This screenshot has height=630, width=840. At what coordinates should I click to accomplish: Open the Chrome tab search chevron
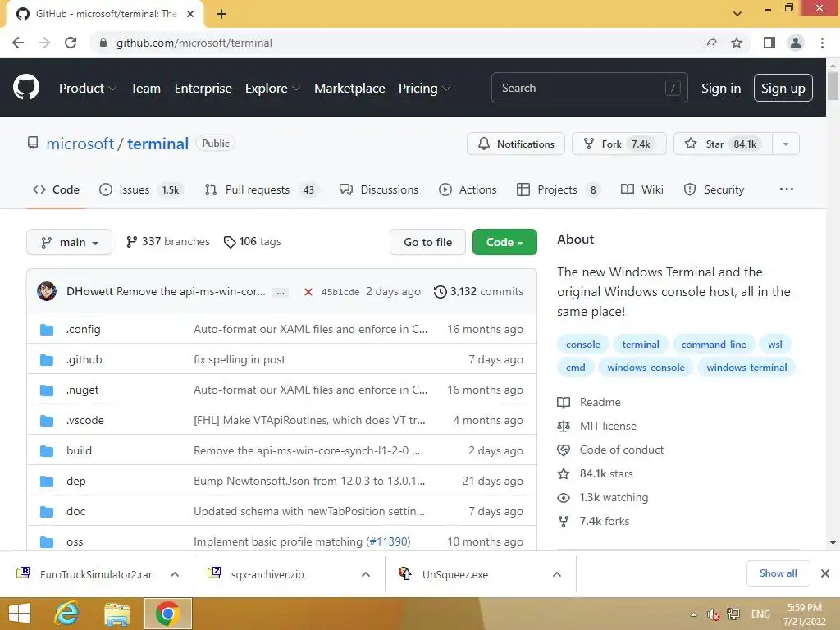pos(737,13)
